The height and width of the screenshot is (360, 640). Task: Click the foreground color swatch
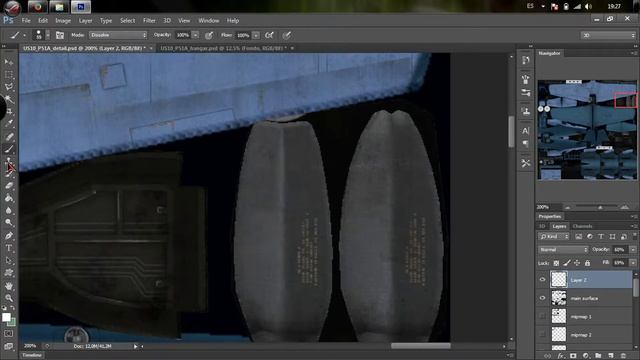[6, 317]
